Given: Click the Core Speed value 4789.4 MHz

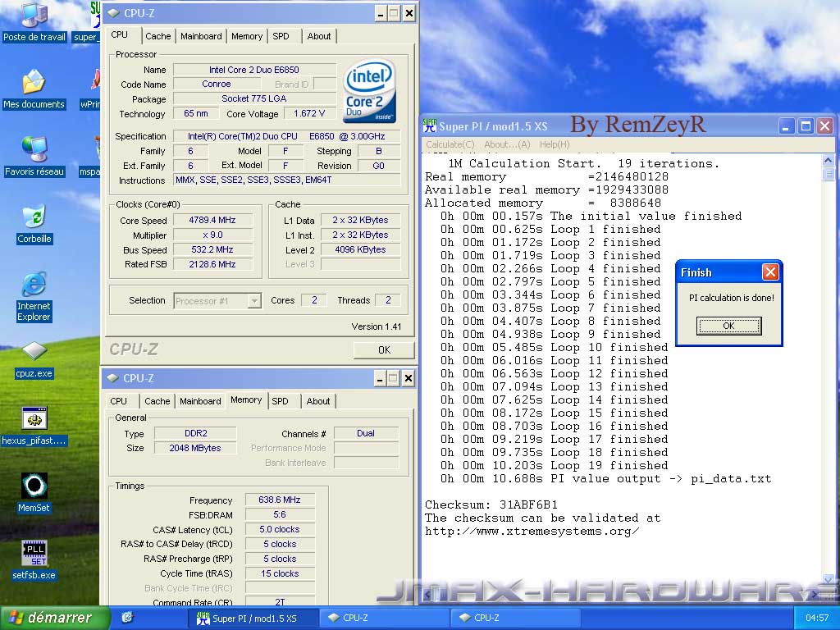Looking at the screenshot, I should 212,220.
